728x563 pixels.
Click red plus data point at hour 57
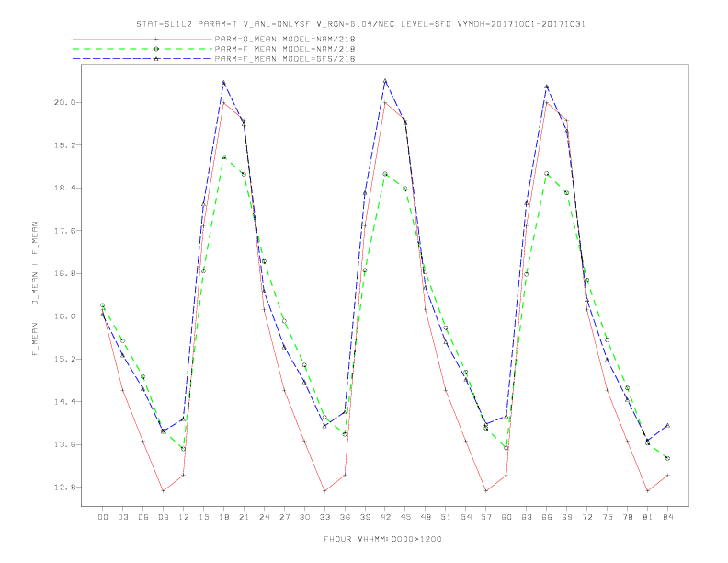[x=486, y=490]
